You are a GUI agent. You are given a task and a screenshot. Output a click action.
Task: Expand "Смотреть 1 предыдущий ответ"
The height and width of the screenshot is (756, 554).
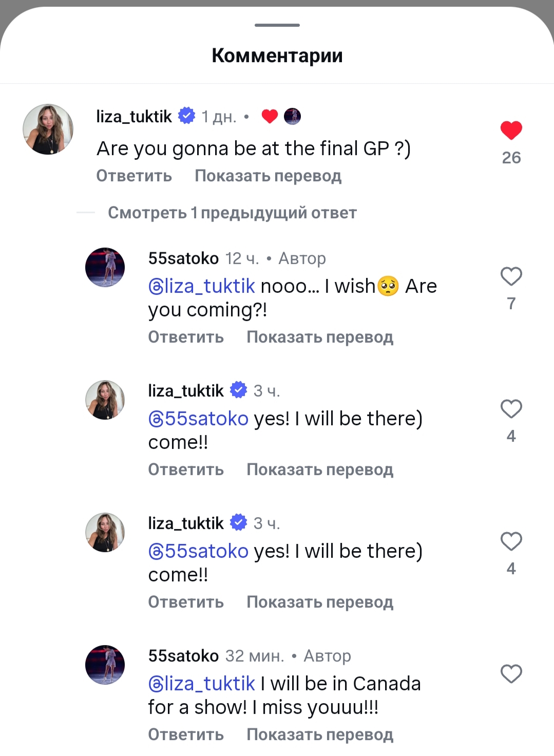pos(232,213)
